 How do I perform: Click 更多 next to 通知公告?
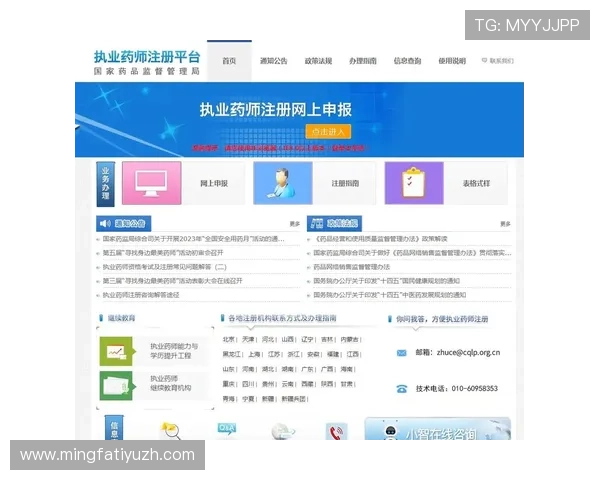click(295, 224)
